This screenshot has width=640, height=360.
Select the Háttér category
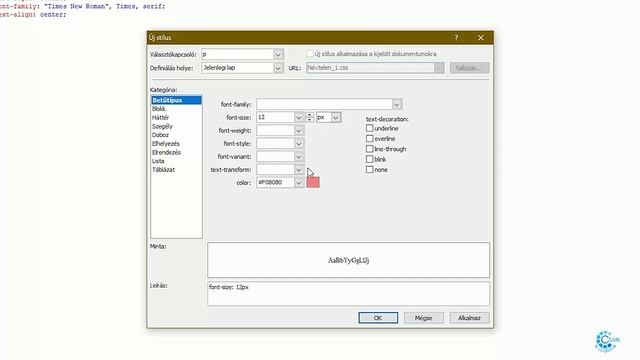point(176,118)
